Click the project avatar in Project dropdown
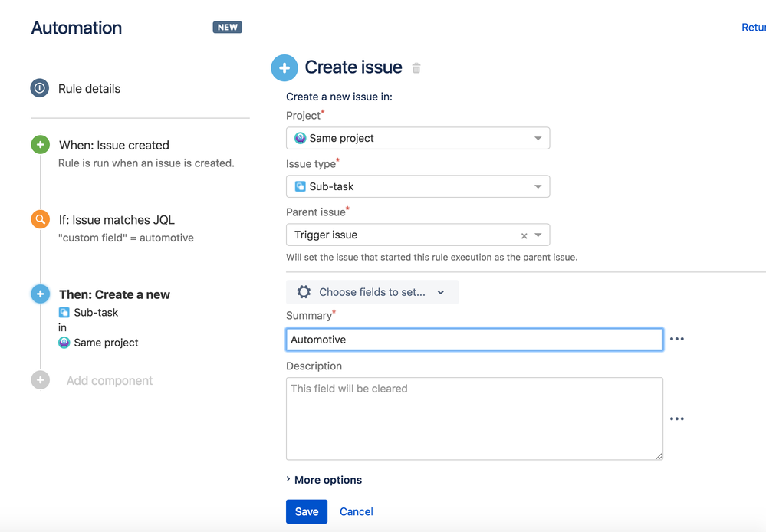Viewport: 766px width, 532px height. pyautogui.click(x=300, y=138)
